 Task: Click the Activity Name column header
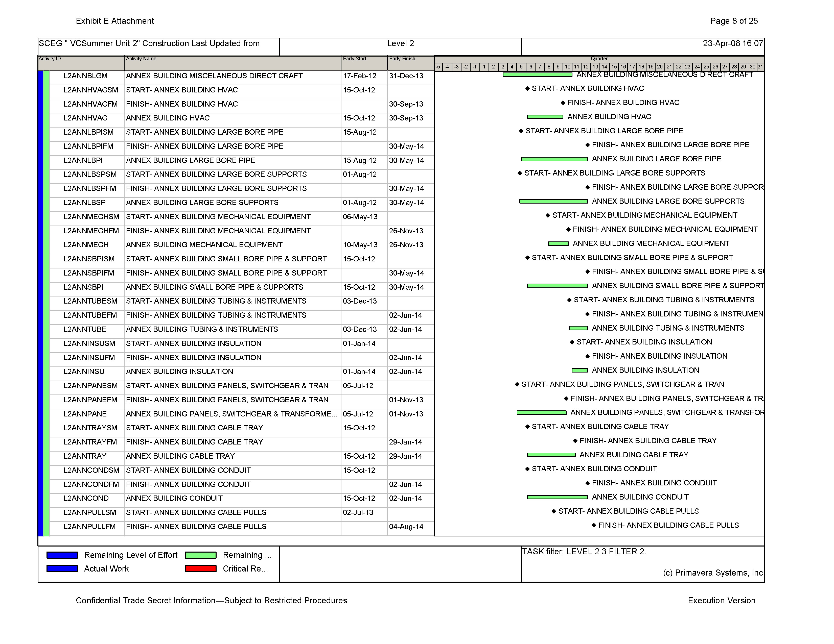click(x=233, y=63)
